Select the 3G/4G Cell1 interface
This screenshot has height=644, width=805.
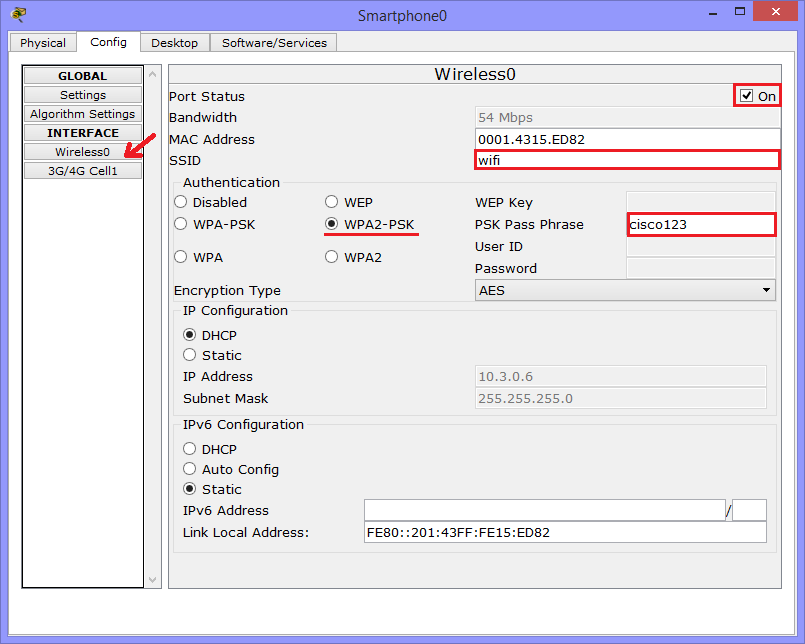click(82, 170)
